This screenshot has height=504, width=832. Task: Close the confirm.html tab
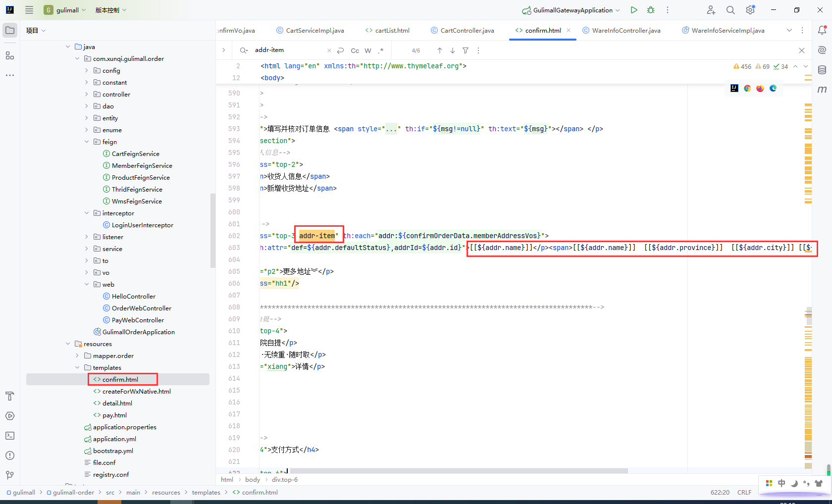click(x=569, y=30)
